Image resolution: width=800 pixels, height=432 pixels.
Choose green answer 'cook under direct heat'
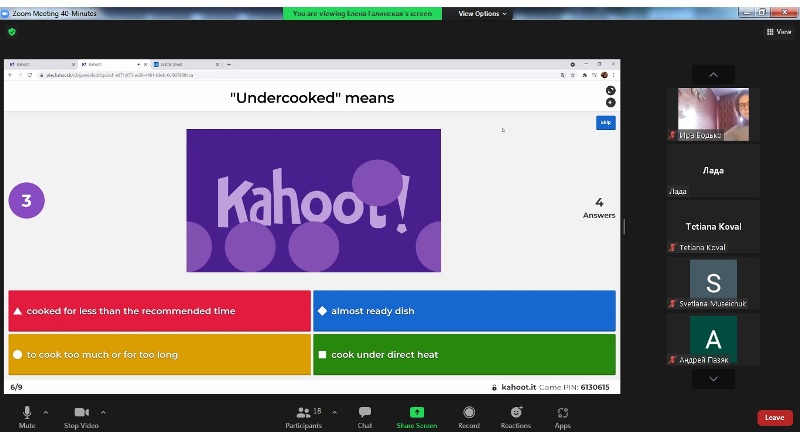464,354
